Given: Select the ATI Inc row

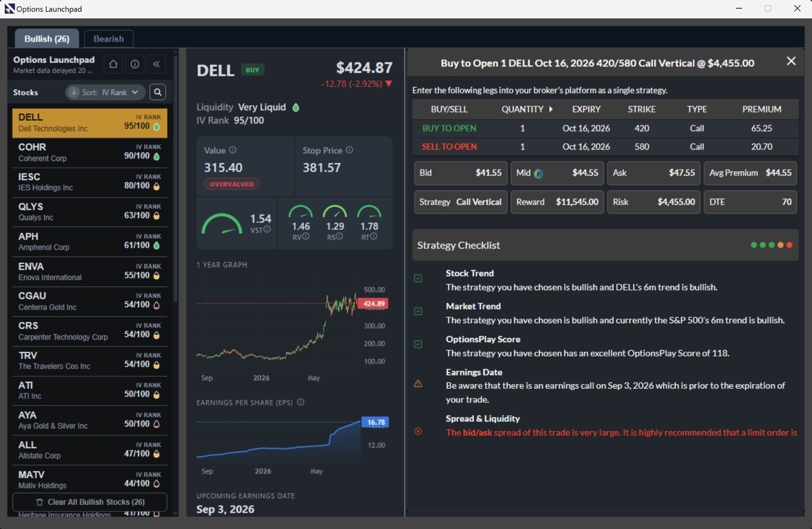Looking at the screenshot, I should click(90, 391).
